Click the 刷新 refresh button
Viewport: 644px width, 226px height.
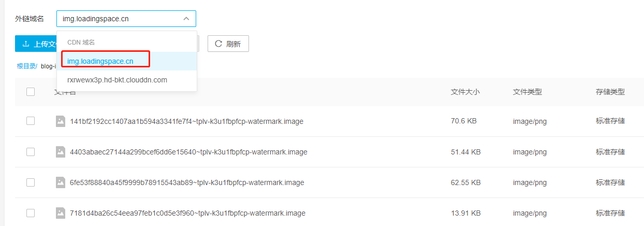coord(228,44)
